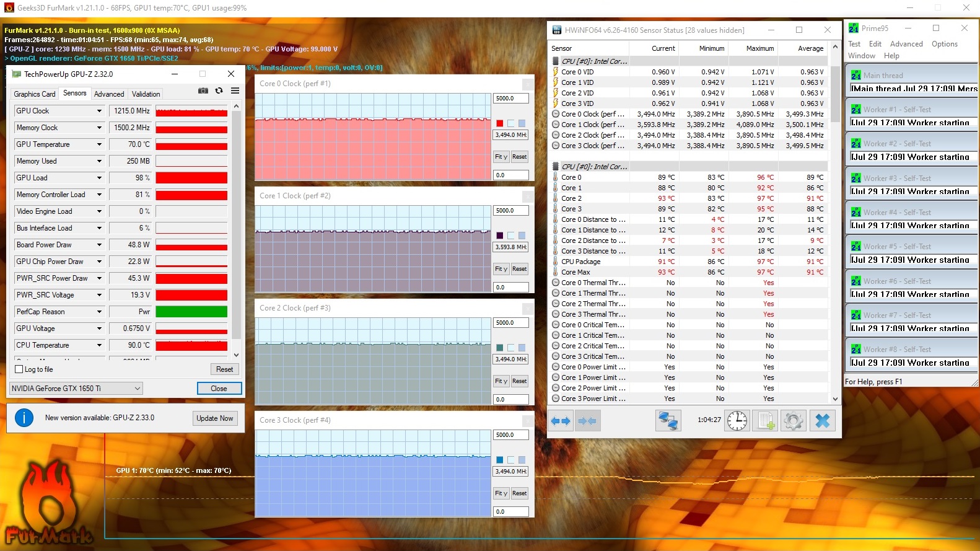
Task: Click HWiNFO logging start icon
Action: [x=765, y=420]
